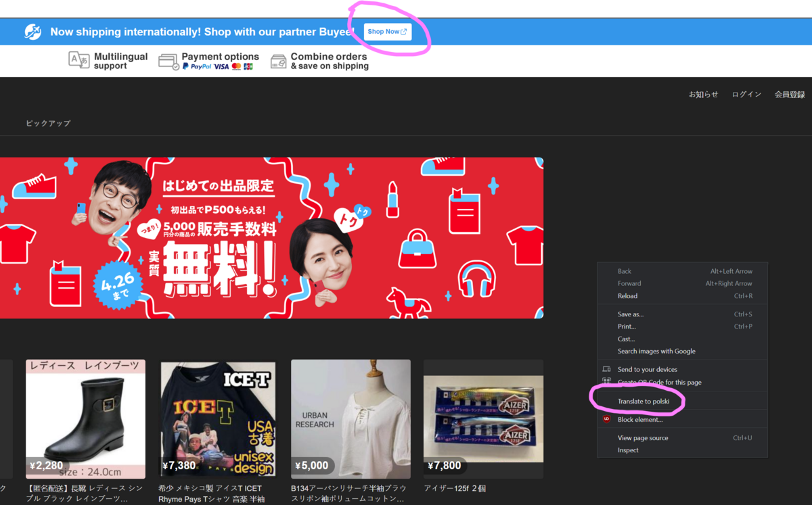This screenshot has width=812, height=505.
Task: Click the Combine orders box icon
Action: (279, 62)
